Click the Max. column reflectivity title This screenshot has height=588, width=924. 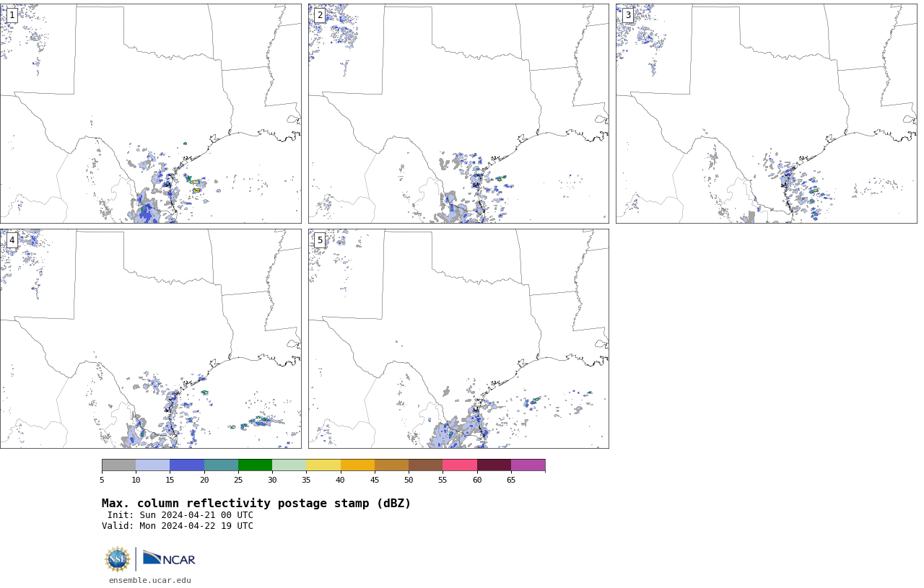[256, 504]
